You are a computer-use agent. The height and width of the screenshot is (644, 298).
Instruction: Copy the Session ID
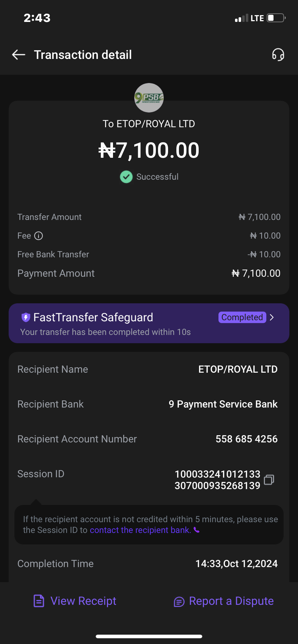tap(269, 480)
